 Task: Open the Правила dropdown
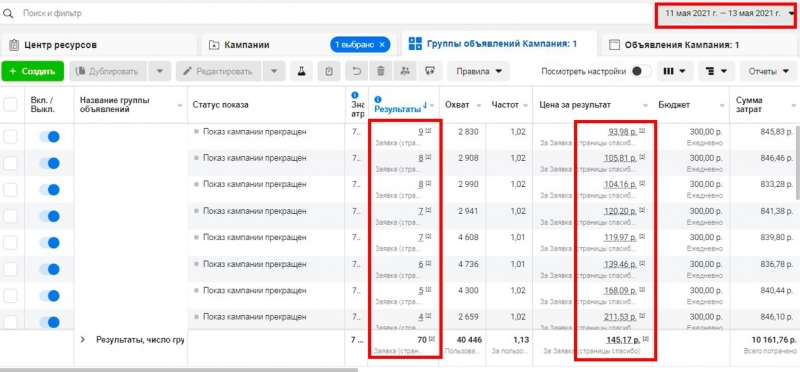coord(479,71)
